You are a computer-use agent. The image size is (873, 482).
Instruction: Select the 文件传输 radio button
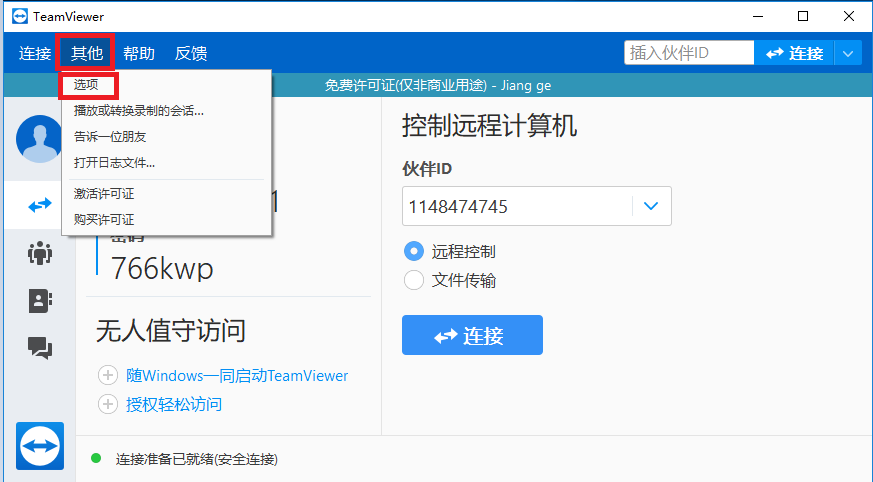coord(414,281)
